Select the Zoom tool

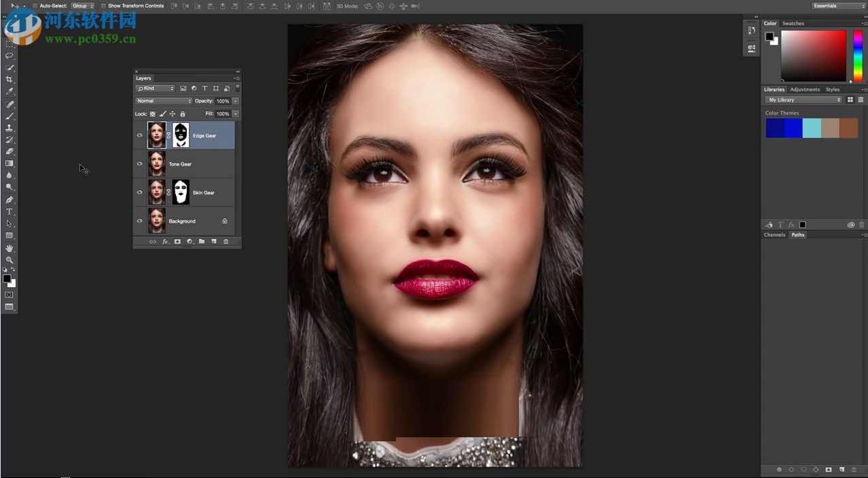coord(10,260)
